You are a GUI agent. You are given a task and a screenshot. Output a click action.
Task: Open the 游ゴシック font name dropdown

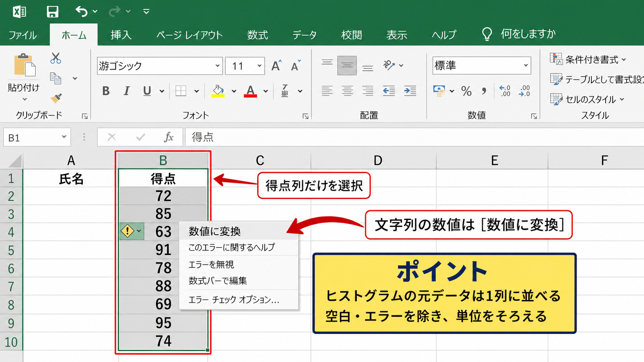pyautogui.click(x=218, y=66)
